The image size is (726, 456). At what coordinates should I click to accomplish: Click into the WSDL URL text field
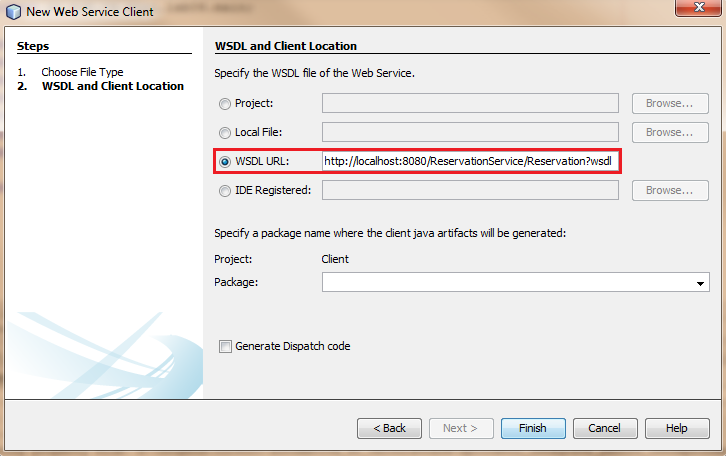tap(470, 161)
